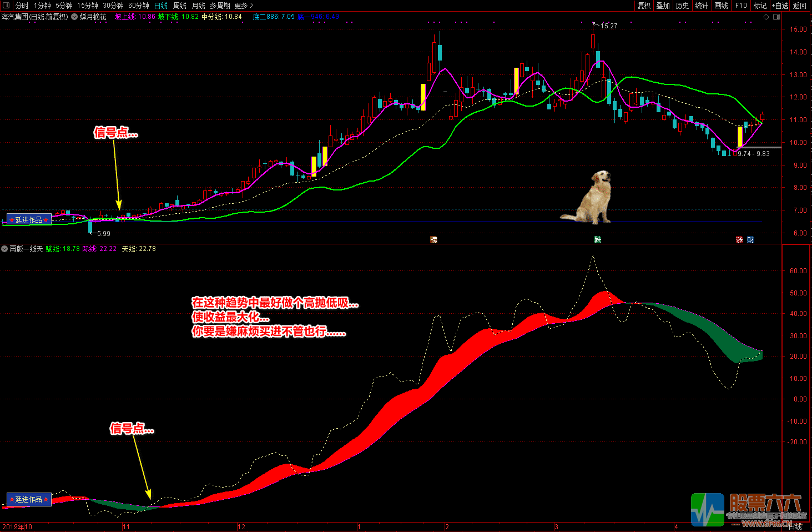Click the panel layout icon at top-left
The height and width of the screenshot is (532, 812).
click(6, 6)
